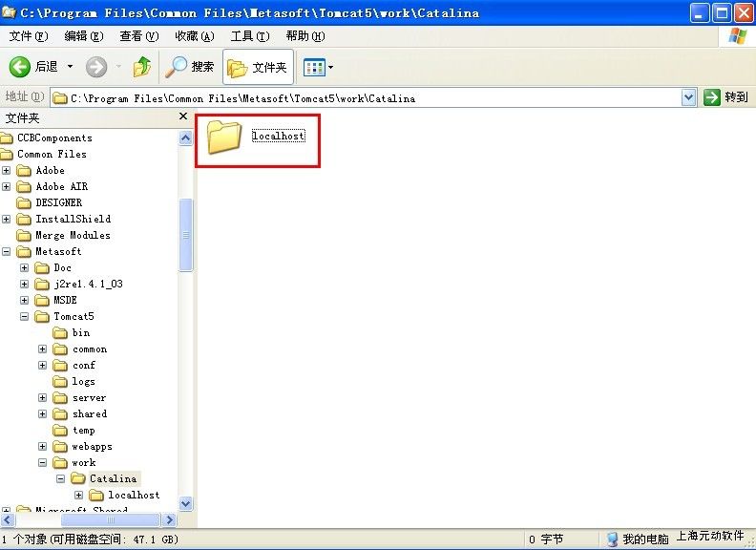Open the Tools (工具) menu
Screen dimensions: 756x550
coord(249,36)
